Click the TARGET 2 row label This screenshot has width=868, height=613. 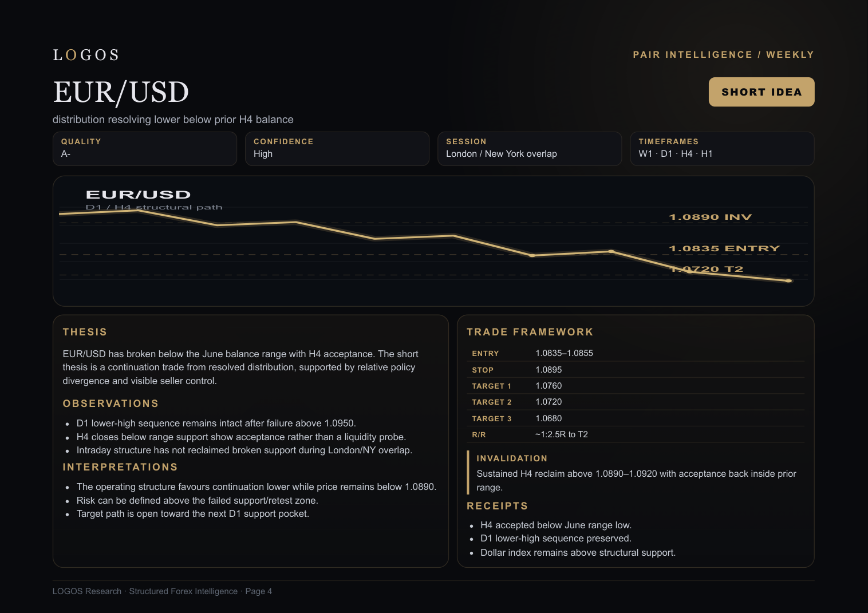click(491, 402)
